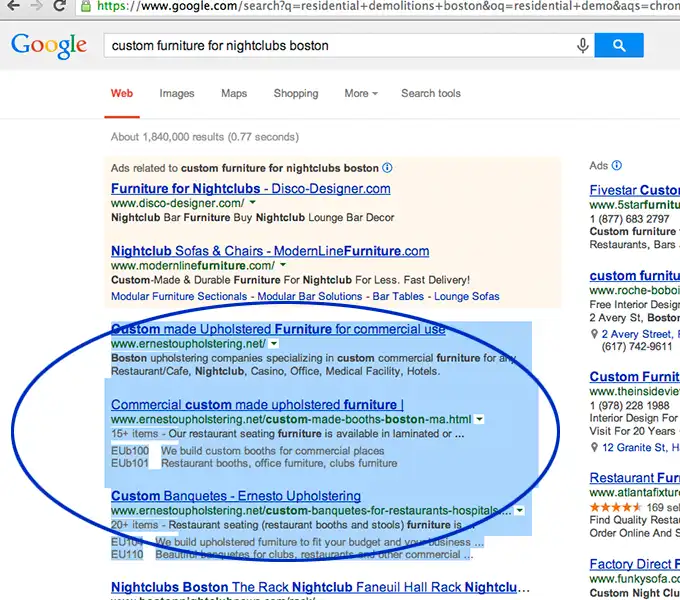The image size is (680, 600).
Task: Click the www.modernlinefurniture.com/ green URL
Action: coord(193,265)
